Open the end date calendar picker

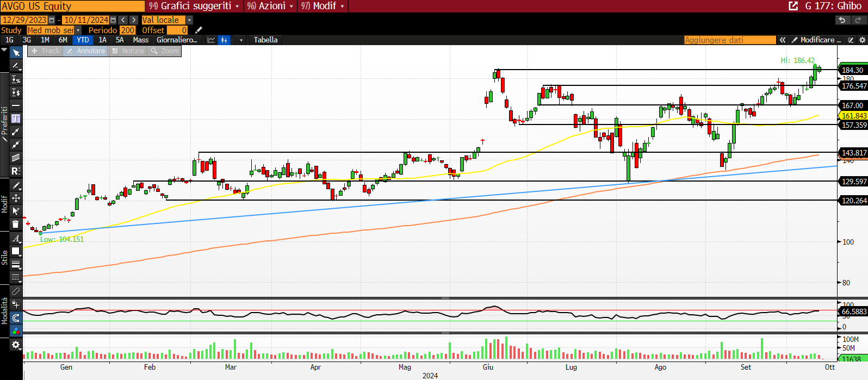[x=113, y=20]
